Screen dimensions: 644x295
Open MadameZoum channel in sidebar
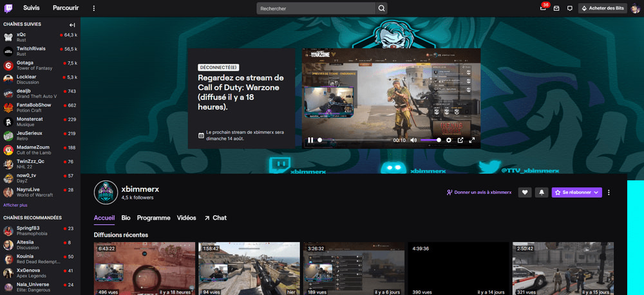coord(40,150)
